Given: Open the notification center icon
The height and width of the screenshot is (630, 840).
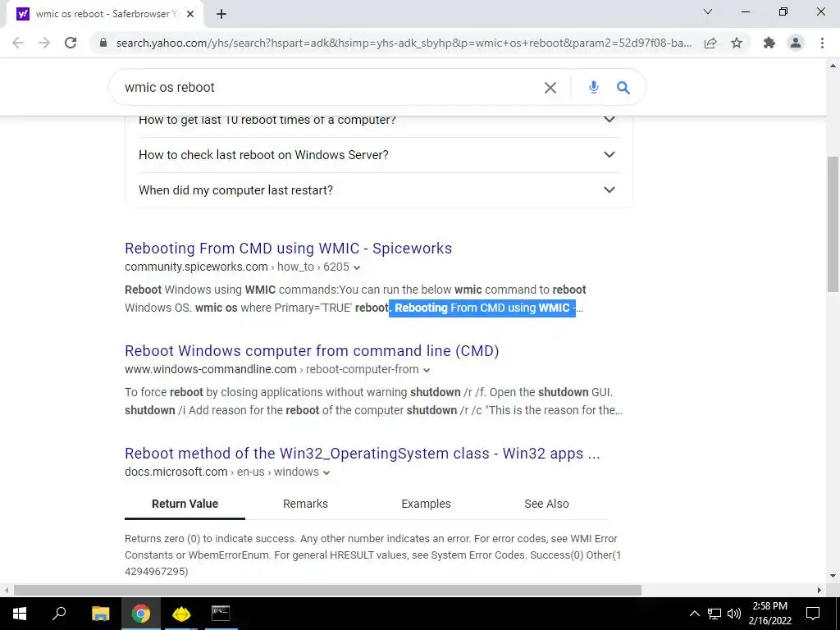Looking at the screenshot, I should pyautogui.click(x=813, y=614).
